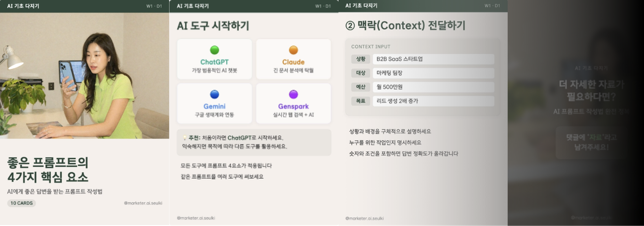Select the Claude label text

point(293,62)
